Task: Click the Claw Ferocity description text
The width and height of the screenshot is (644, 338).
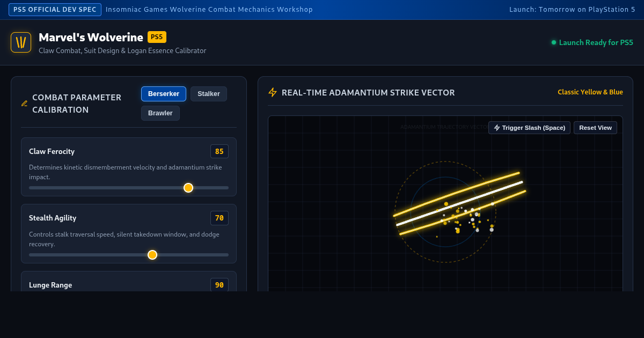Action: coord(126,172)
